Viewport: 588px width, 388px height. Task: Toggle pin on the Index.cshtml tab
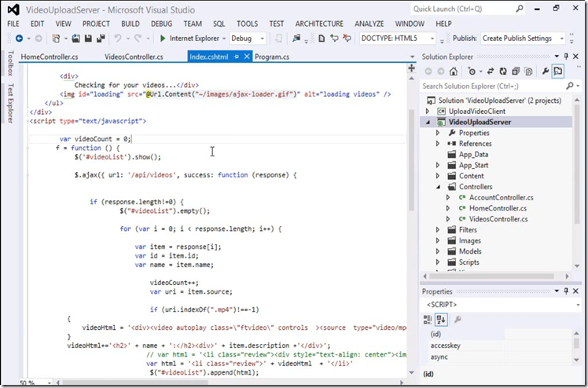(237, 57)
